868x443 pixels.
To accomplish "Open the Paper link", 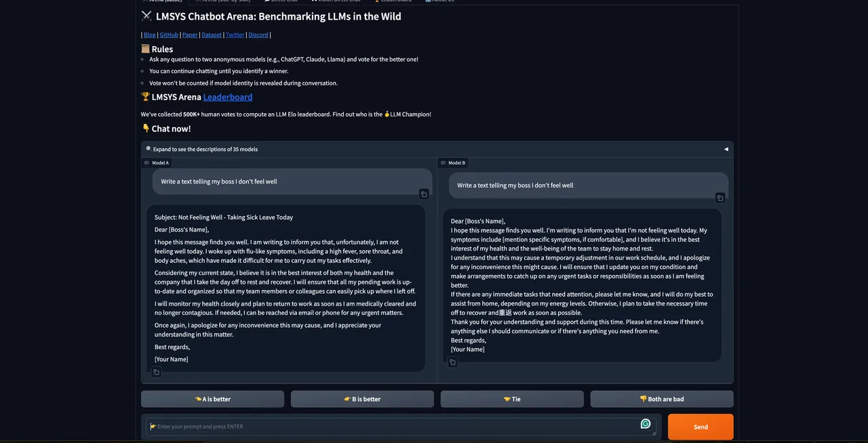I will [x=190, y=35].
